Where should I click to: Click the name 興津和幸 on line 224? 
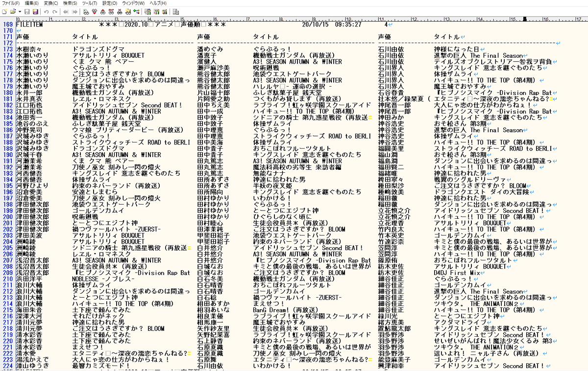click(391, 365)
